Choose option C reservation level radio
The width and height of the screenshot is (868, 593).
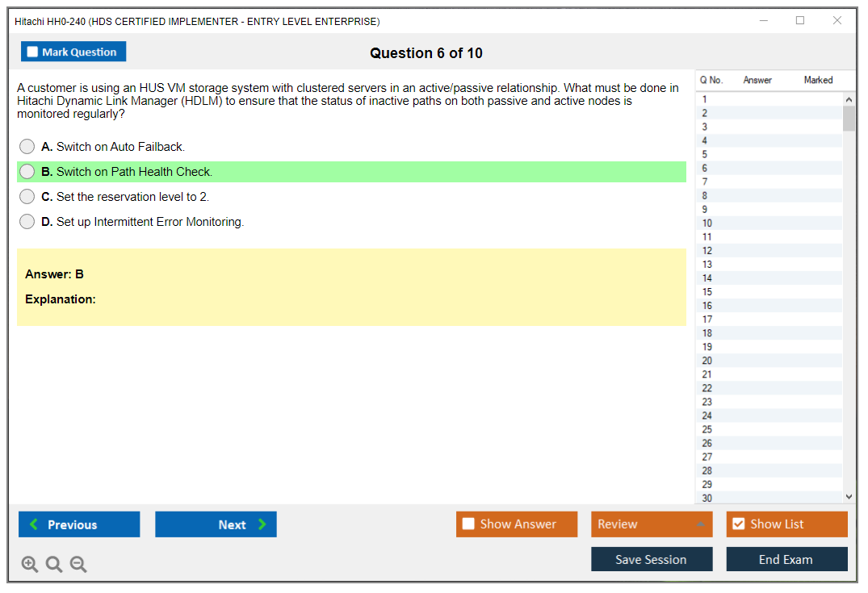(x=27, y=197)
